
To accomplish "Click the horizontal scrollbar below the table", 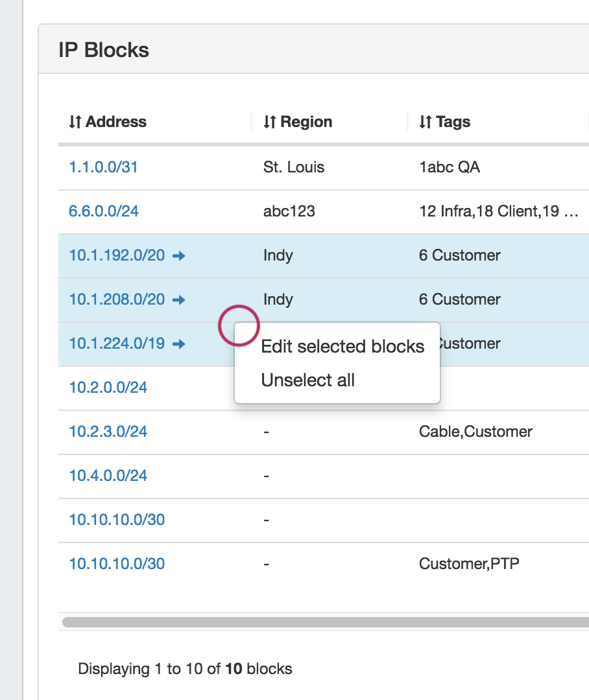I will pyautogui.click(x=324, y=622).
